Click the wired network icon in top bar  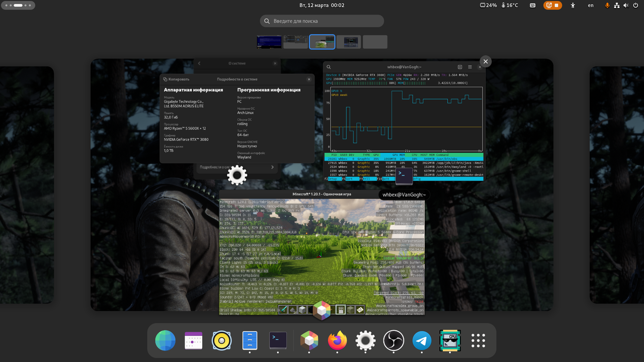tap(617, 5)
